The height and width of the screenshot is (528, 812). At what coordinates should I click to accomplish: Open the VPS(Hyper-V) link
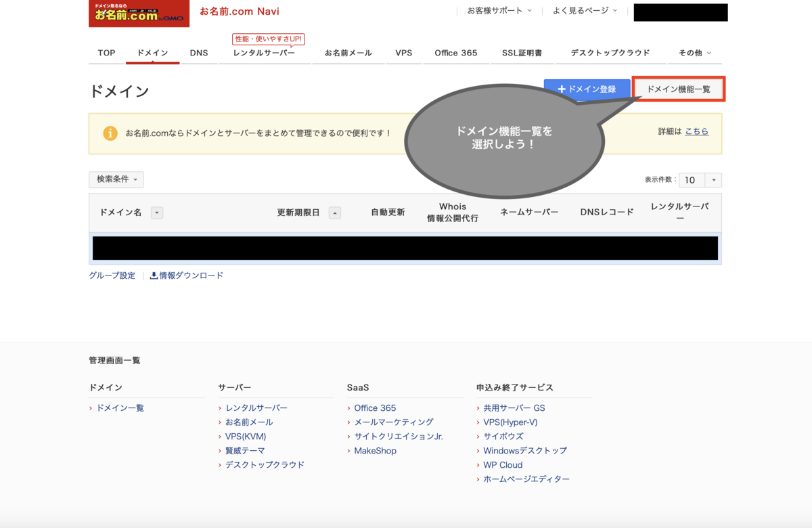510,422
